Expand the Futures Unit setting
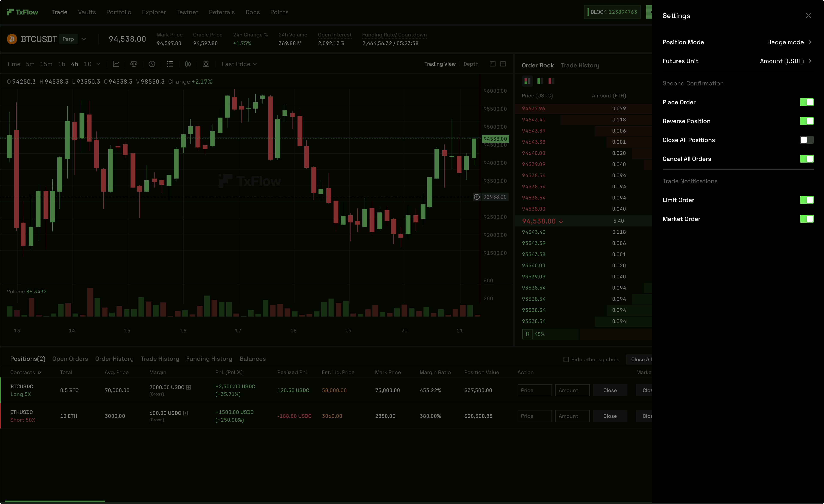824x504 pixels. coord(786,61)
